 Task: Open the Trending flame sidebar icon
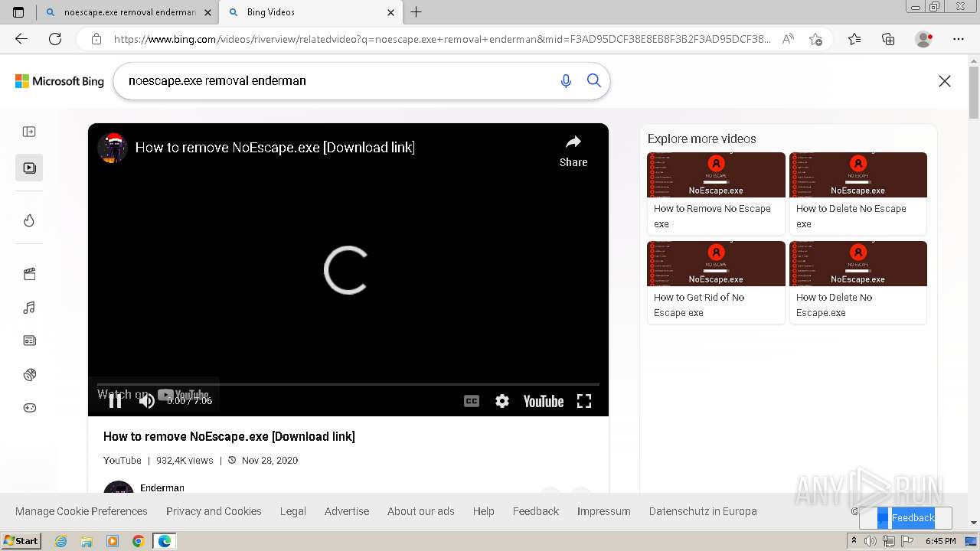(x=29, y=220)
